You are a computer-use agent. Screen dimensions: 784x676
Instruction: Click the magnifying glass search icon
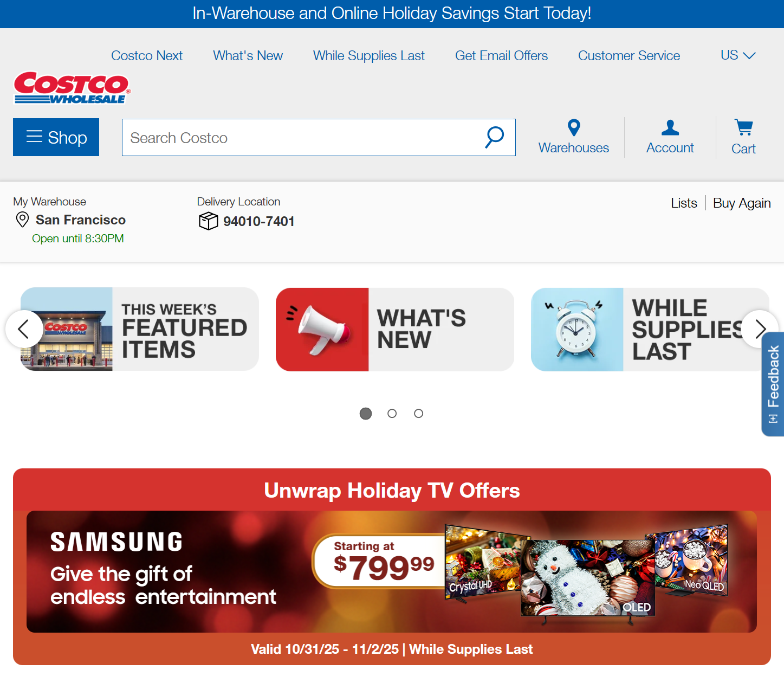(494, 137)
